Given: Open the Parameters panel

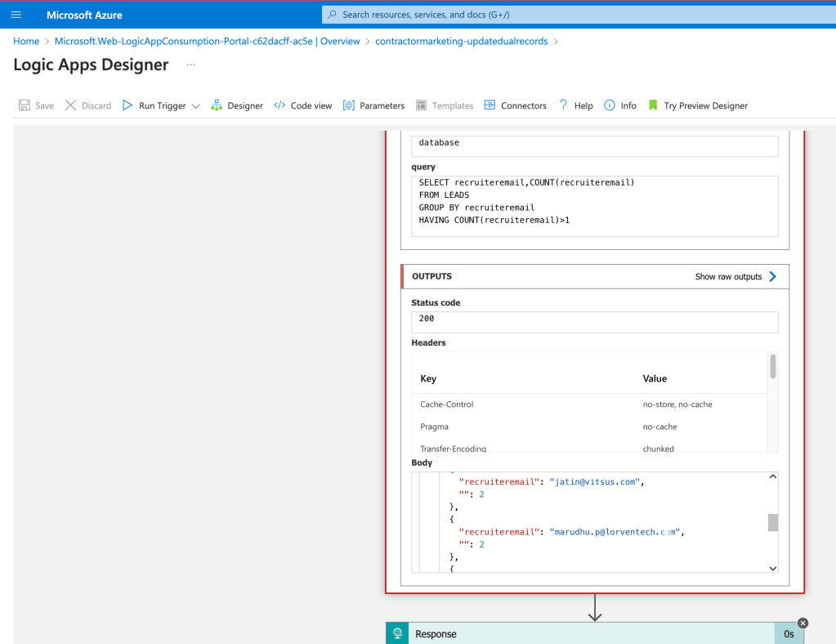Looking at the screenshot, I should click(373, 105).
